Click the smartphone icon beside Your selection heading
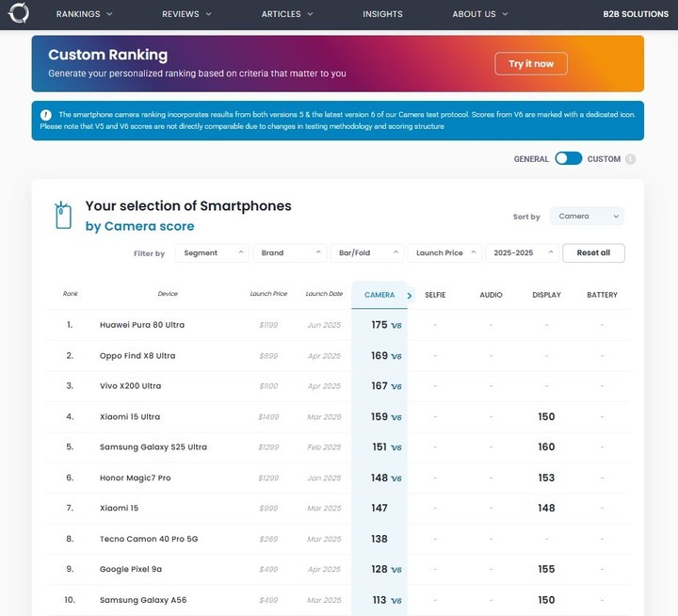Viewport: 678px width, 616px height. point(63,215)
